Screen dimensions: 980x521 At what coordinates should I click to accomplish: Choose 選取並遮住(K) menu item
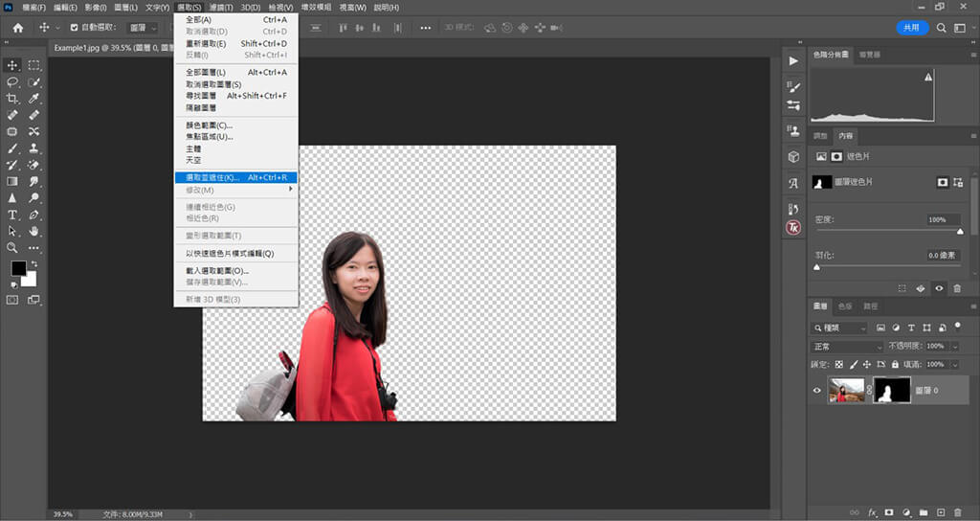click(235, 177)
